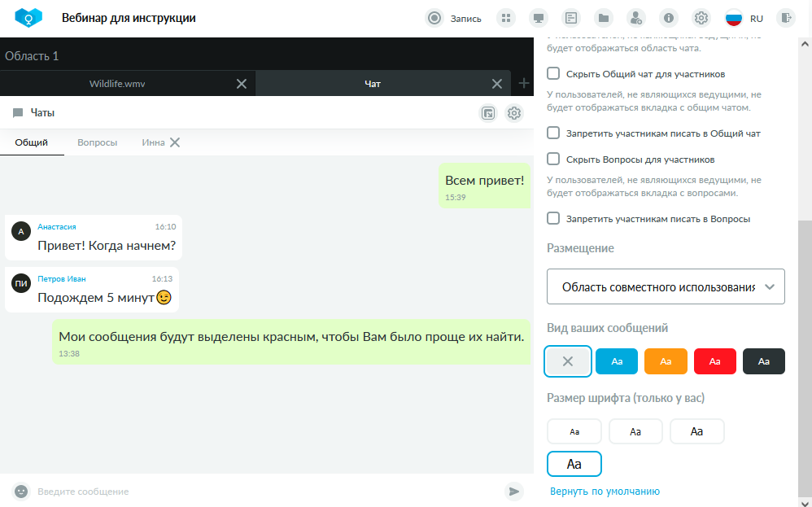
Task: Click the webinar logo in top-left
Action: 28,18
